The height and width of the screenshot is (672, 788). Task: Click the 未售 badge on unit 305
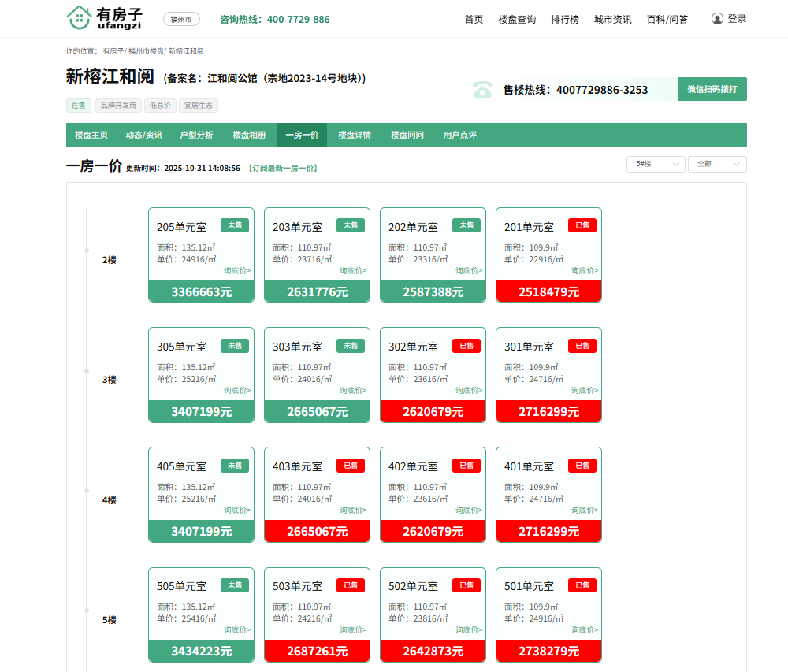(234, 345)
